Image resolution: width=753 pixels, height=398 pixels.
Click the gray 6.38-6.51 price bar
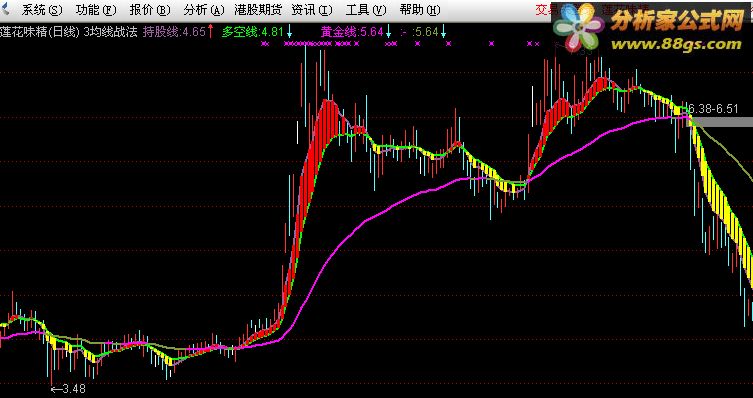(x=722, y=121)
